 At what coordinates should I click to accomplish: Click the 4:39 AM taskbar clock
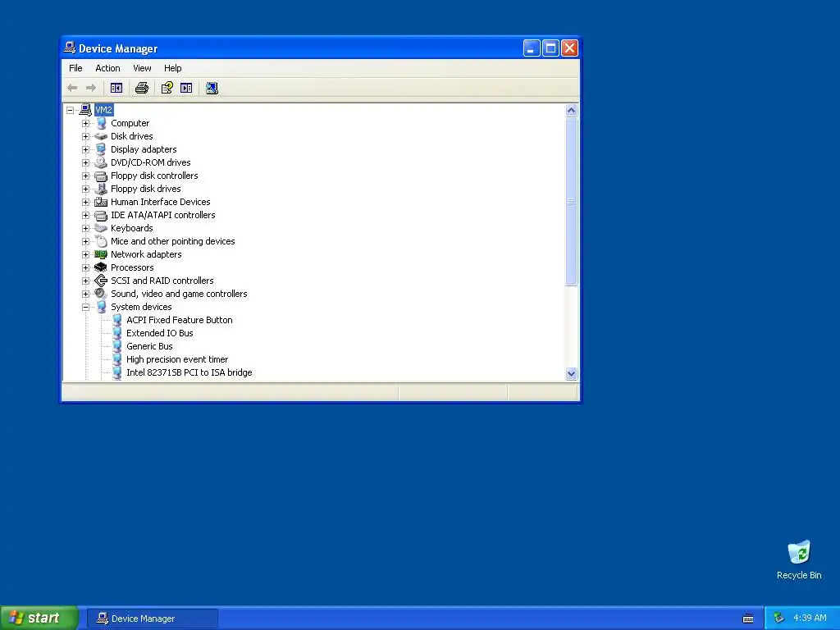click(x=810, y=619)
